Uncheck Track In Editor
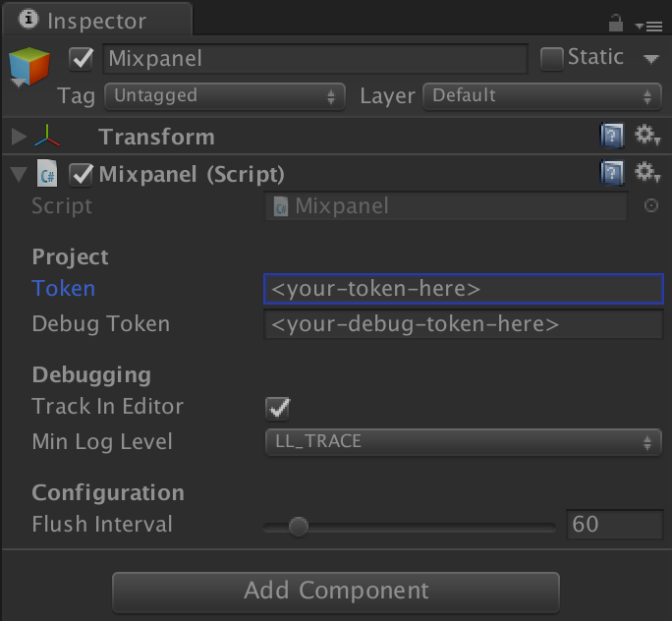Image resolution: width=672 pixels, height=621 pixels. pyautogui.click(x=278, y=407)
